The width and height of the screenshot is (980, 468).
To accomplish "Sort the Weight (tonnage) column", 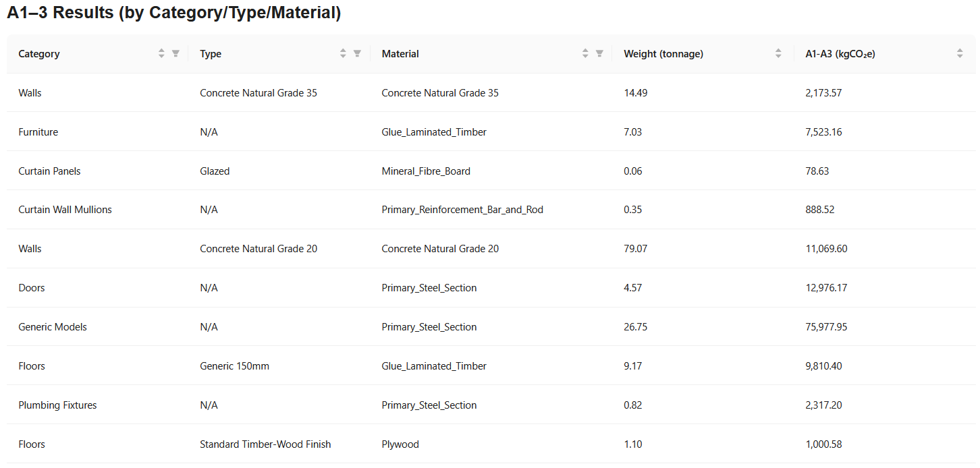I will pos(778,53).
